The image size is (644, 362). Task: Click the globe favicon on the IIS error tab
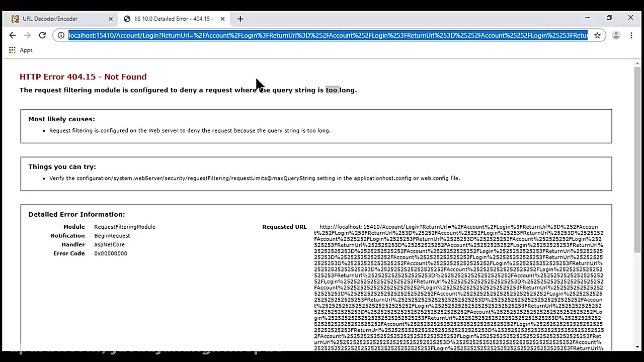[127, 19]
